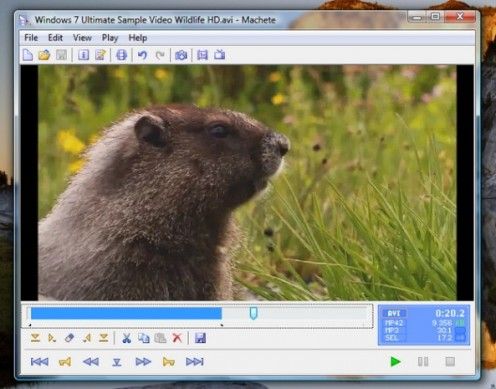Undo the last edit with the undo arrow
Screen dimensions: 496x389
coord(142,55)
